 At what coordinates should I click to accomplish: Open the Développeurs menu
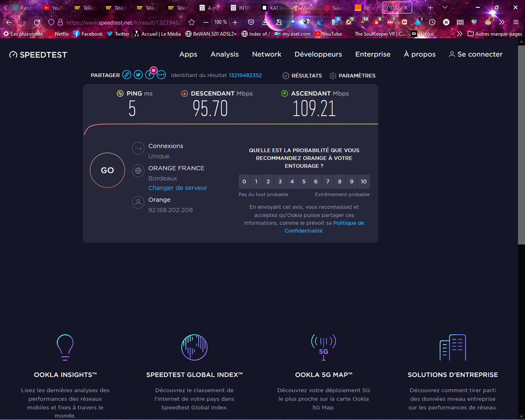click(318, 54)
